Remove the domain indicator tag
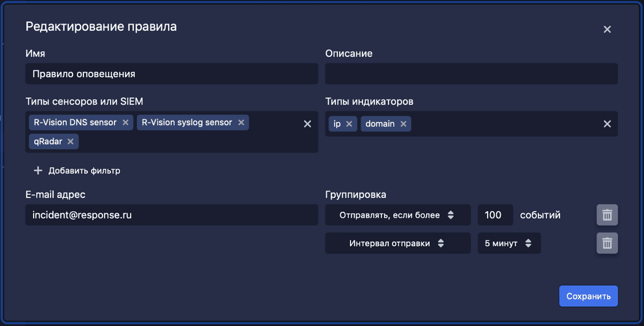 coord(403,124)
